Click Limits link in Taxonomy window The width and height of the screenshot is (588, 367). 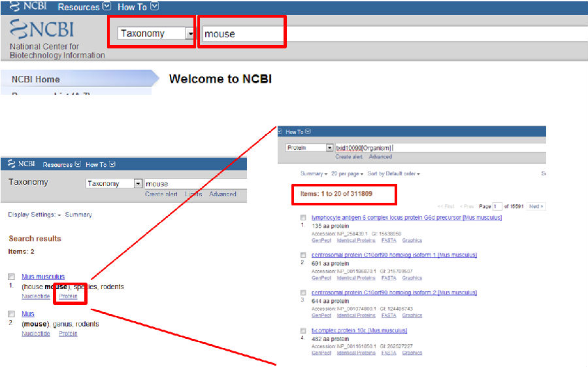193,194
